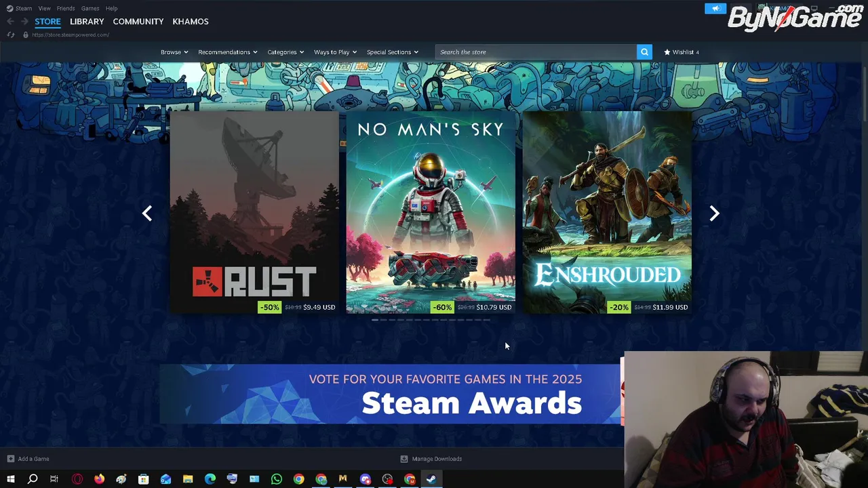Open Microsoft Edge from the taskbar
The width and height of the screenshot is (868, 488).
click(210, 479)
